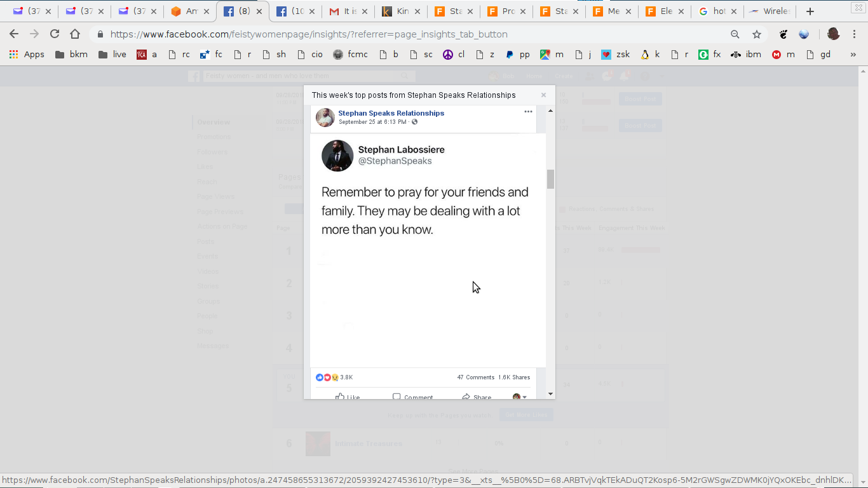Open the 'a' FCA bookmark
868x488 pixels.
pyautogui.click(x=147, y=55)
